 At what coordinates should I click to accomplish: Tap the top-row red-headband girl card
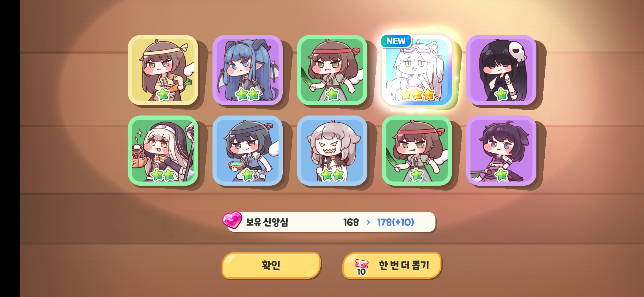(x=332, y=70)
